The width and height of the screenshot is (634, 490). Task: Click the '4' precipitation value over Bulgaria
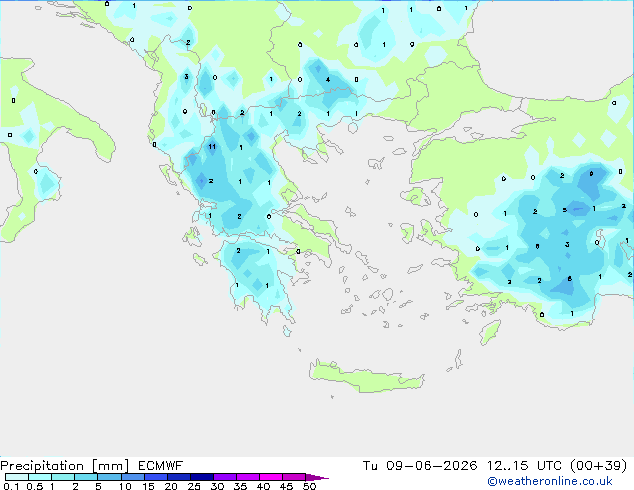(328, 80)
